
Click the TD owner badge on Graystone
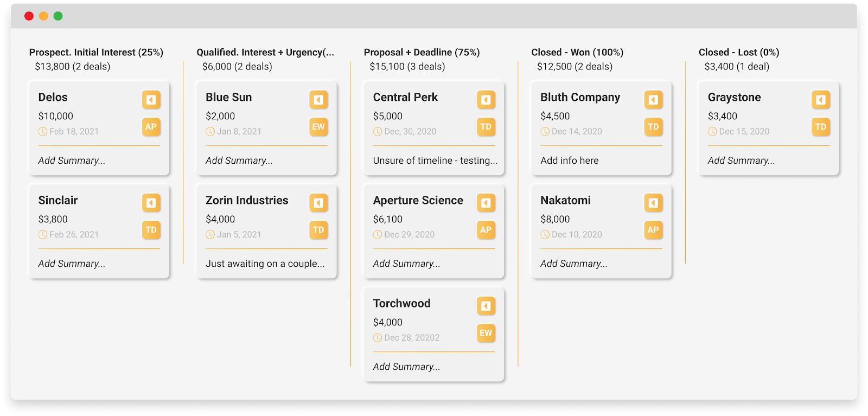point(821,127)
